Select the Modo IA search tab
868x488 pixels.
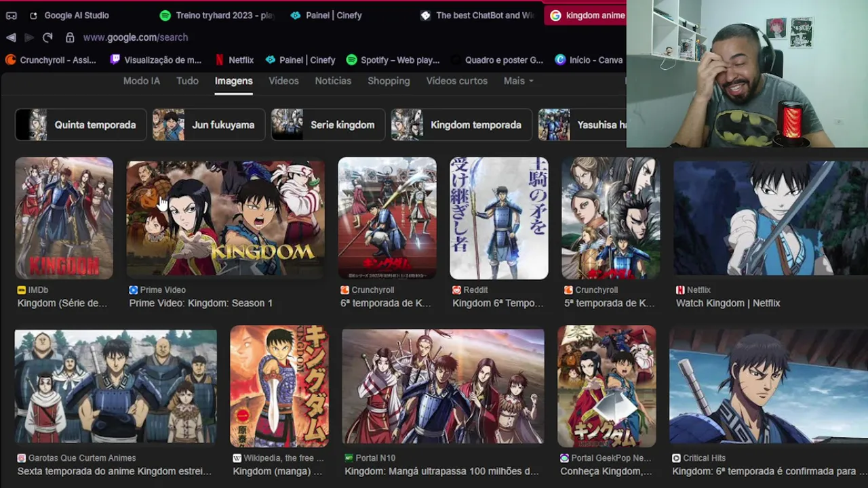click(x=142, y=81)
